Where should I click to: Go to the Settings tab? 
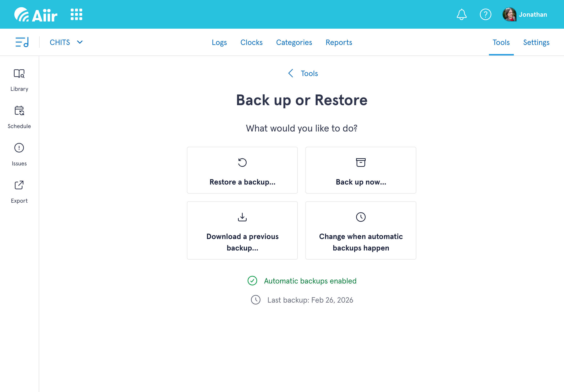[536, 42]
